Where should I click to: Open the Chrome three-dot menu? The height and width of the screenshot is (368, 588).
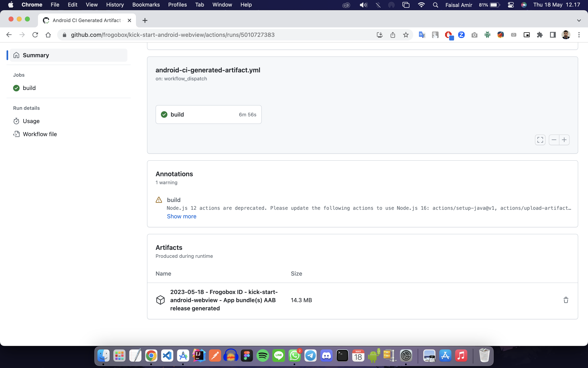click(x=579, y=35)
